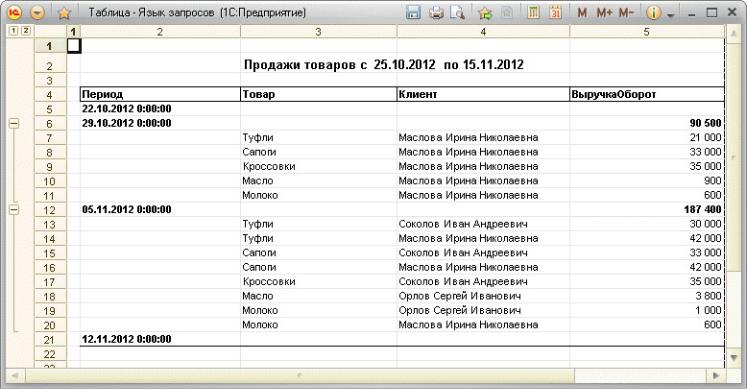The height and width of the screenshot is (389, 747).
Task: Click 'Молоко' in row 11
Action: click(x=260, y=195)
